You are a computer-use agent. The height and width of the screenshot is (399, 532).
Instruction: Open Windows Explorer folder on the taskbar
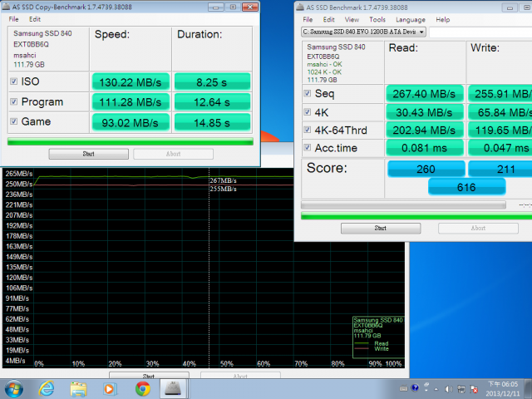pyautogui.click(x=78, y=389)
